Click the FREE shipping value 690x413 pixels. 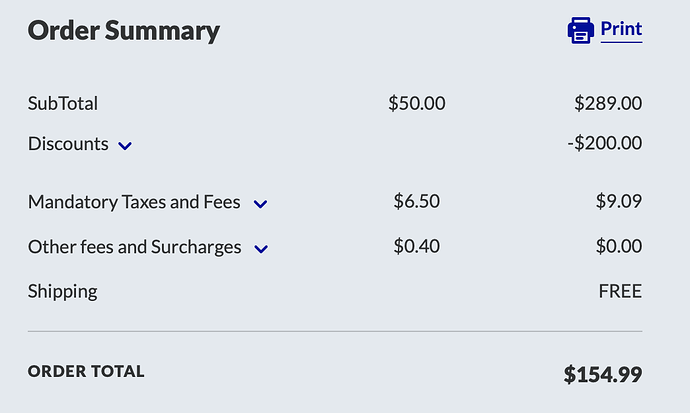(x=620, y=291)
